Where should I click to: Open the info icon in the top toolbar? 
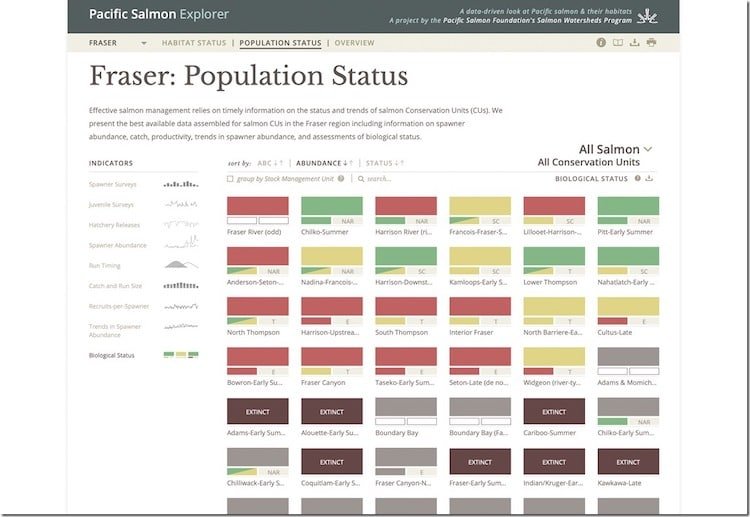pos(601,43)
